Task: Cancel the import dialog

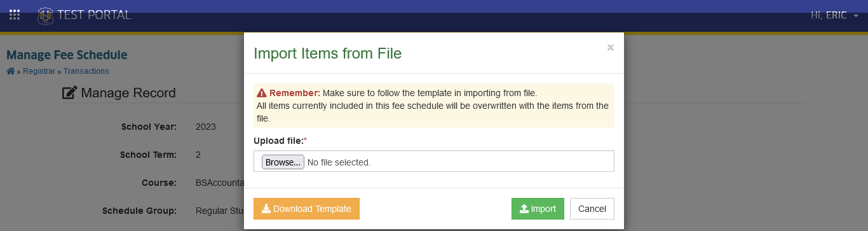Action: [x=592, y=209]
